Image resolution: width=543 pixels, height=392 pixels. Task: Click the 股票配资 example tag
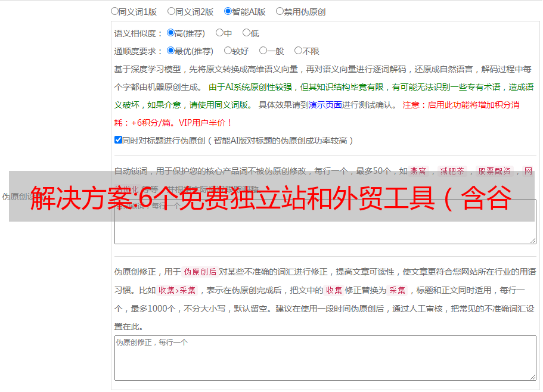click(495, 171)
